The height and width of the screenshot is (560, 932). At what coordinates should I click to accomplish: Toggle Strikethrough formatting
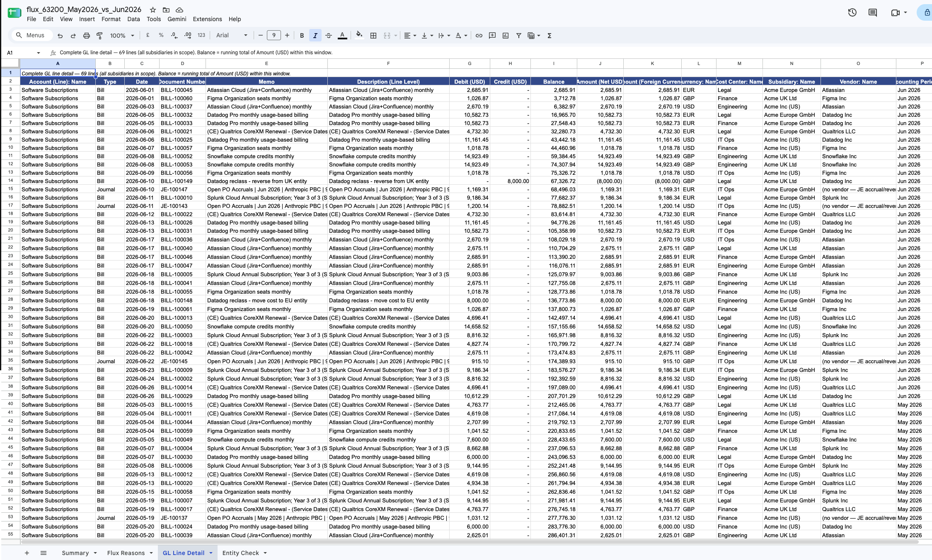[x=329, y=36]
